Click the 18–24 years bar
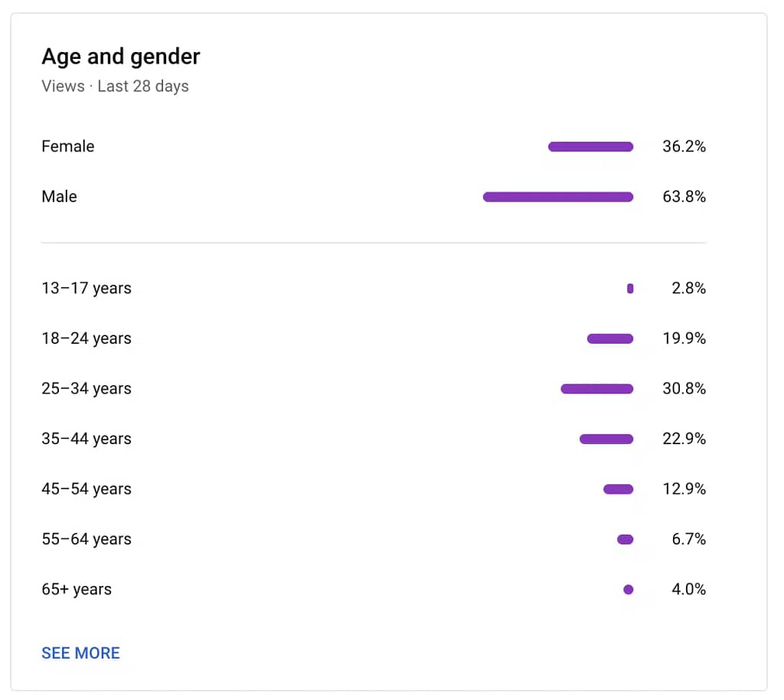 [x=610, y=339]
